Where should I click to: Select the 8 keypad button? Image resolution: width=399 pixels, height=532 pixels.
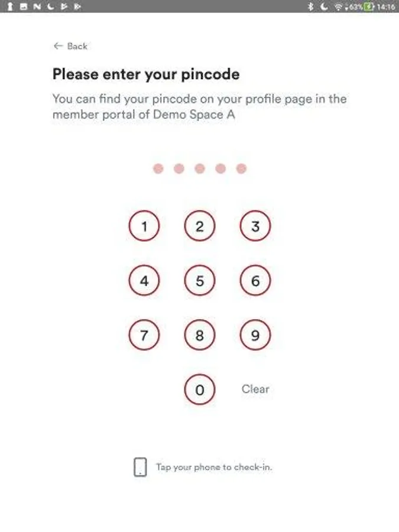[x=200, y=335]
